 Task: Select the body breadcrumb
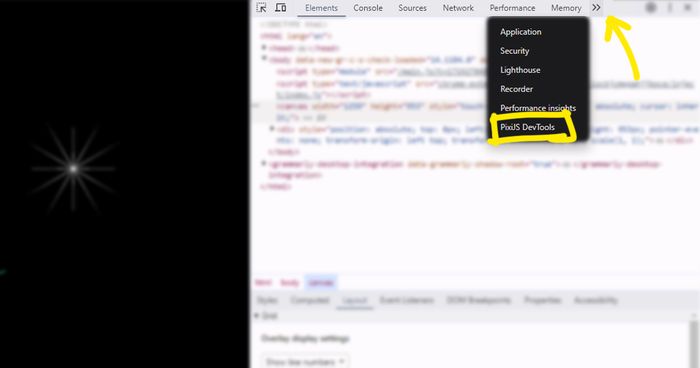pos(289,283)
